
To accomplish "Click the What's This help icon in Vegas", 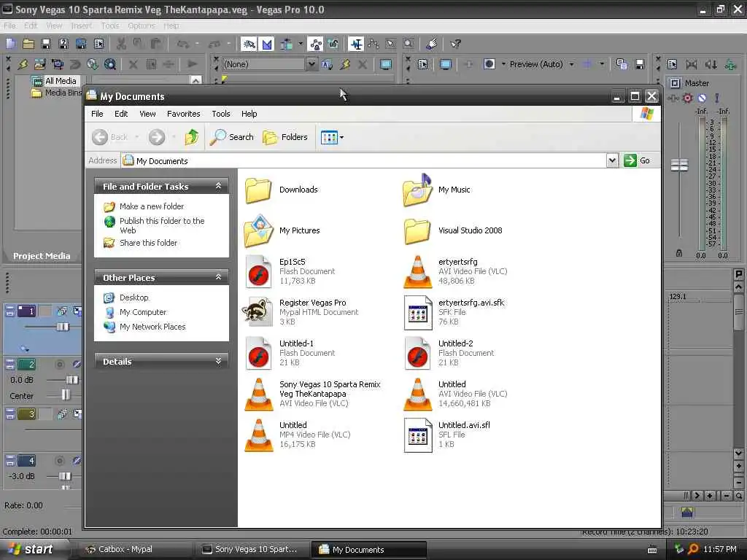I will [x=455, y=44].
